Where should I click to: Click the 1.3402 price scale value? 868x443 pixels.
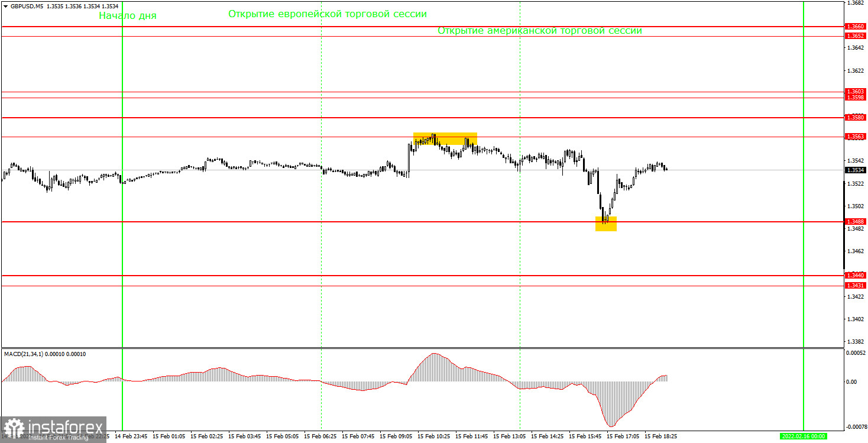855,319
